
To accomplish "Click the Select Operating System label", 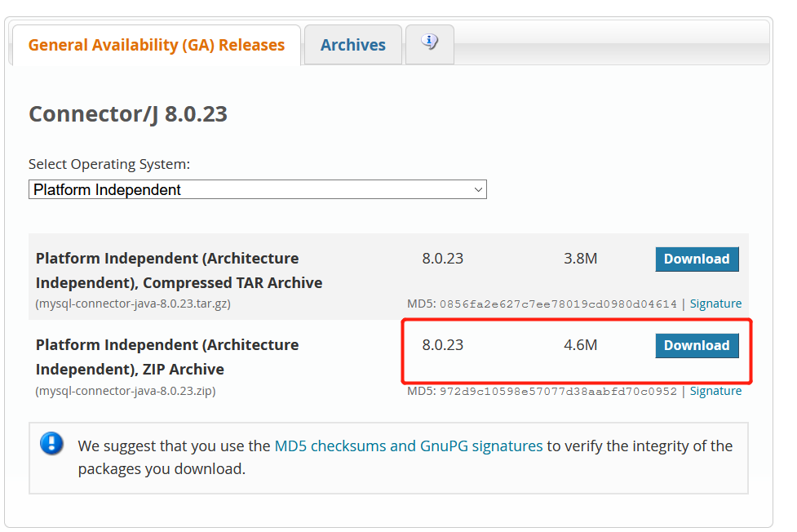I will click(x=109, y=164).
